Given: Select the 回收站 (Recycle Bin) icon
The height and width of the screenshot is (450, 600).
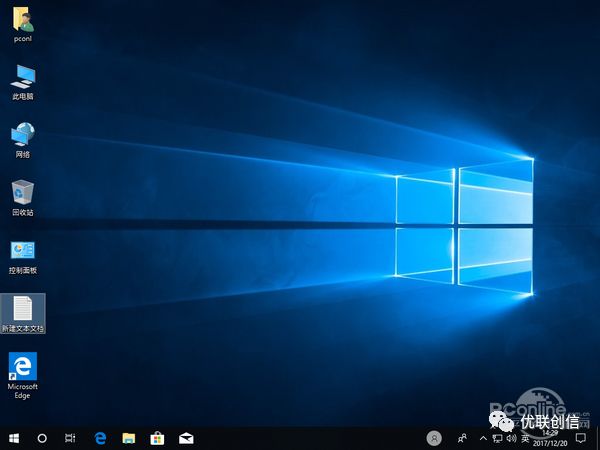Looking at the screenshot, I should (x=23, y=198).
